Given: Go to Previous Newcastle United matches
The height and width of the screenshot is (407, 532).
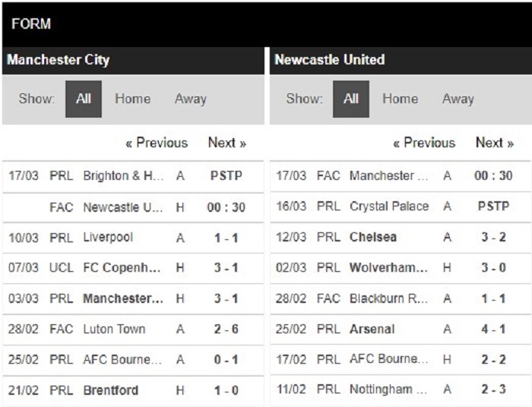Looking at the screenshot, I should pyautogui.click(x=424, y=143).
